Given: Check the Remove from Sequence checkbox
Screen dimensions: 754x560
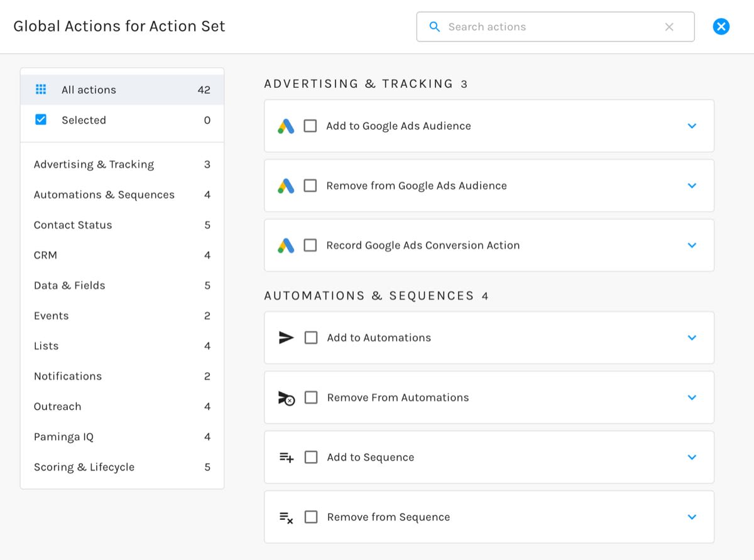Looking at the screenshot, I should coord(311,517).
